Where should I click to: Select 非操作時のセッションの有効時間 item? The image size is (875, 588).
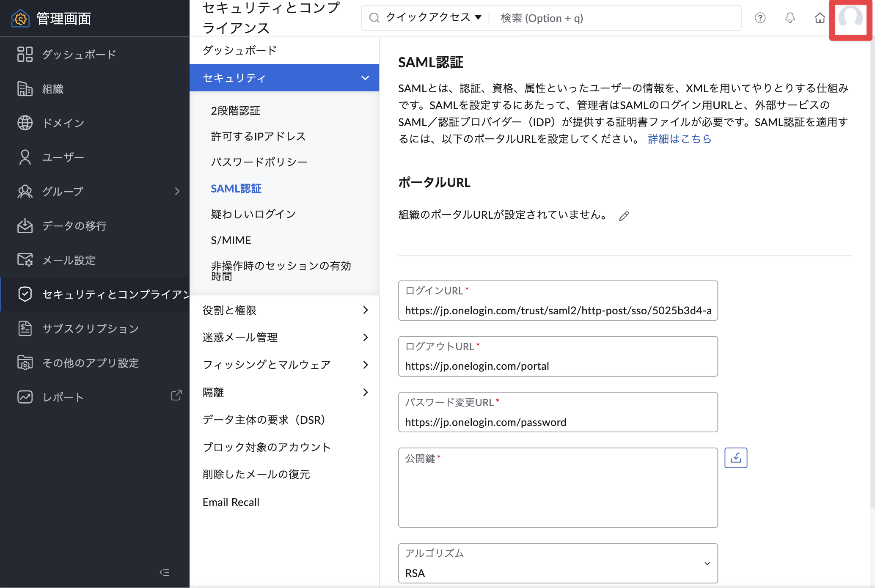281,271
